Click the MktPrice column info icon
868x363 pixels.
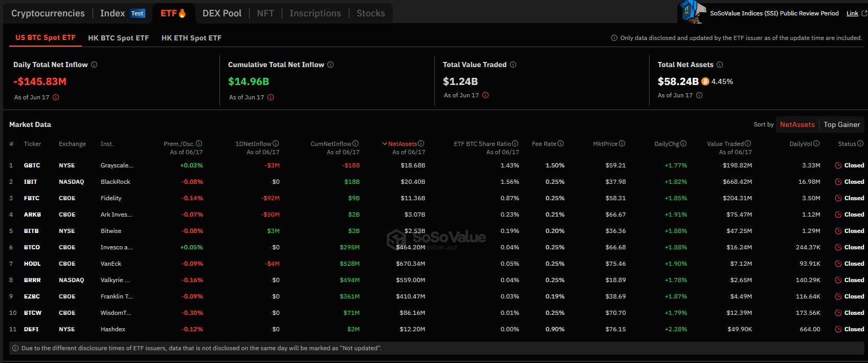tap(622, 144)
